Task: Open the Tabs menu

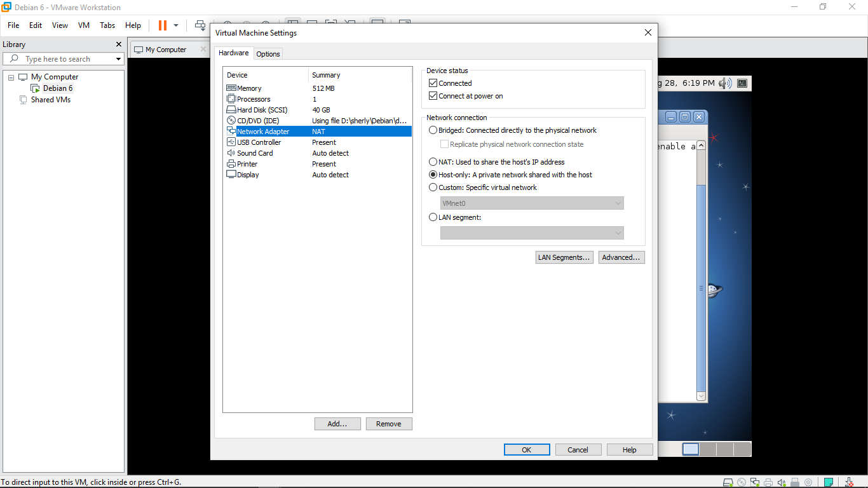Action: coord(107,25)
